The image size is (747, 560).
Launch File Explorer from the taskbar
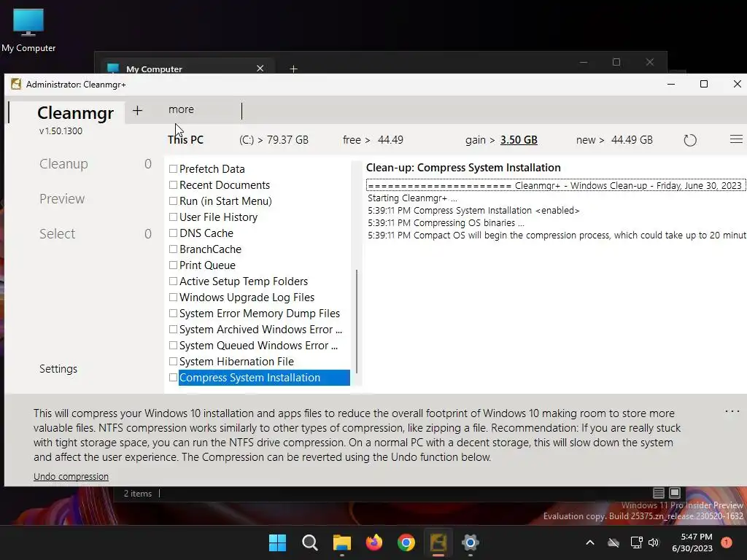[x=341, y=542]
